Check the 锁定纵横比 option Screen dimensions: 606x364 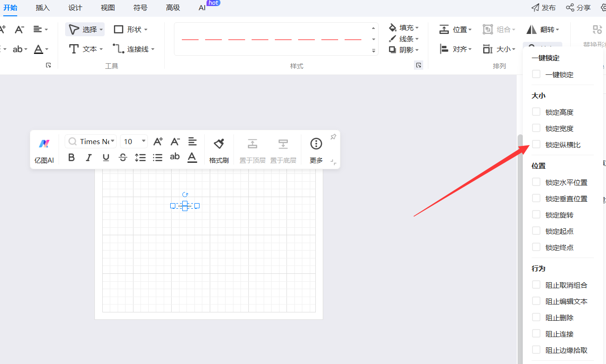pos(536,145)
